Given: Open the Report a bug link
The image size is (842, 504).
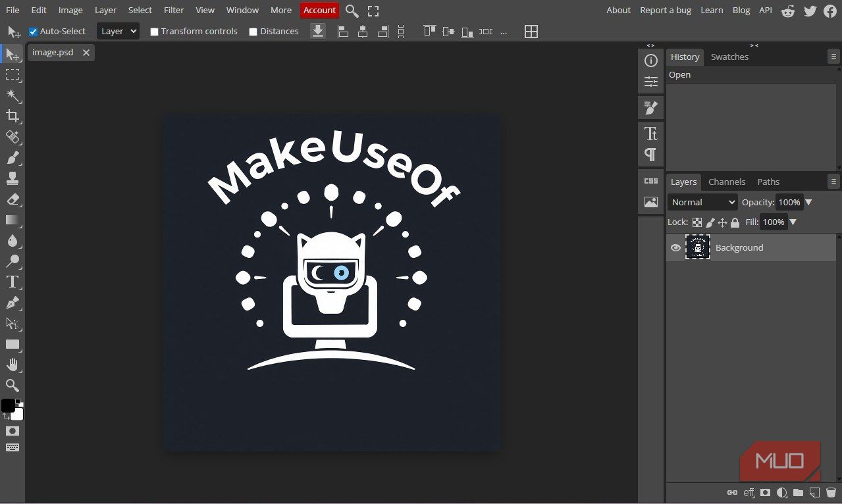Looking at the screenshot, I should click(x=666, y=10).
